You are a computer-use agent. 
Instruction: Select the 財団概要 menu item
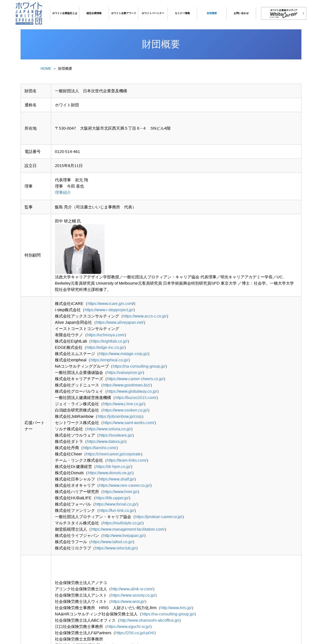(x=212, y=13)
